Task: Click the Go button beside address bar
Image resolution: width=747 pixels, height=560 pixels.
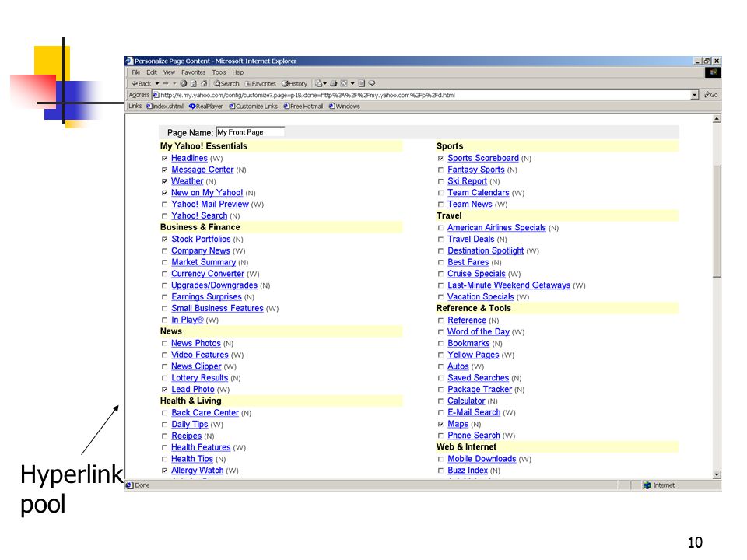Action: 710,95
